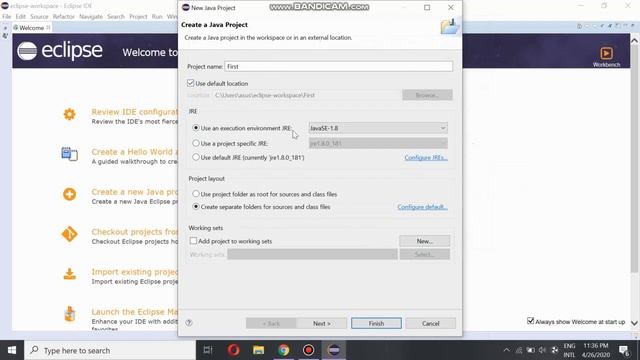Click the Windows Start button
This screenshot has width=640, height=360.
[x=12, y=350]
